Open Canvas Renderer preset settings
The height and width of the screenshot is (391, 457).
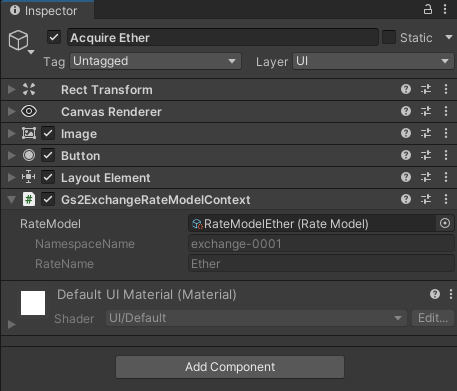(x=426, y=111)
